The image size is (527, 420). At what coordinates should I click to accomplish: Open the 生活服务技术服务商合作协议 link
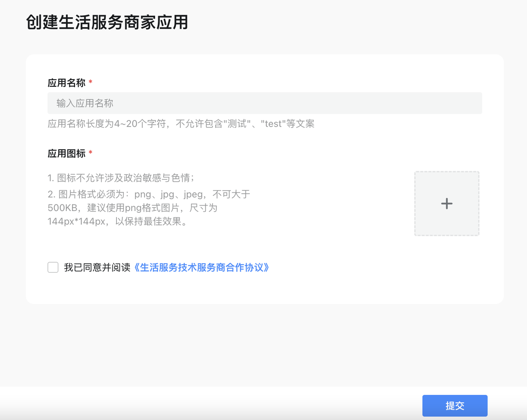pyautogui.click(x=204, y=267)
